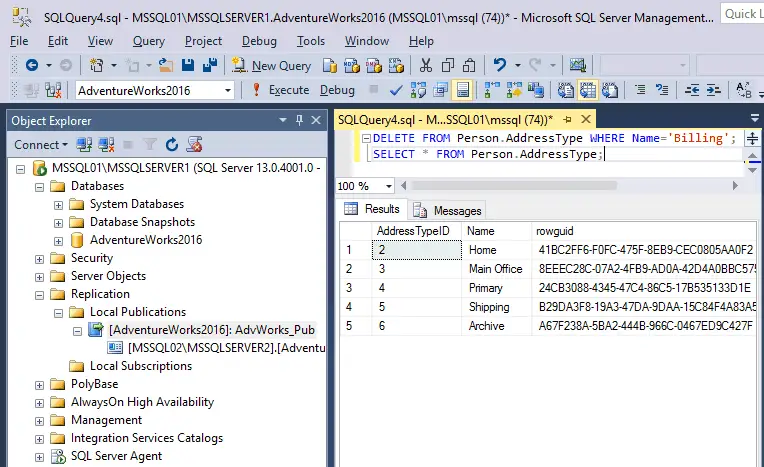The width and height of the screenshot is (764, 467).
Task: Click the Save All icon
Action: pyautogui.click(x=210, y=65)
